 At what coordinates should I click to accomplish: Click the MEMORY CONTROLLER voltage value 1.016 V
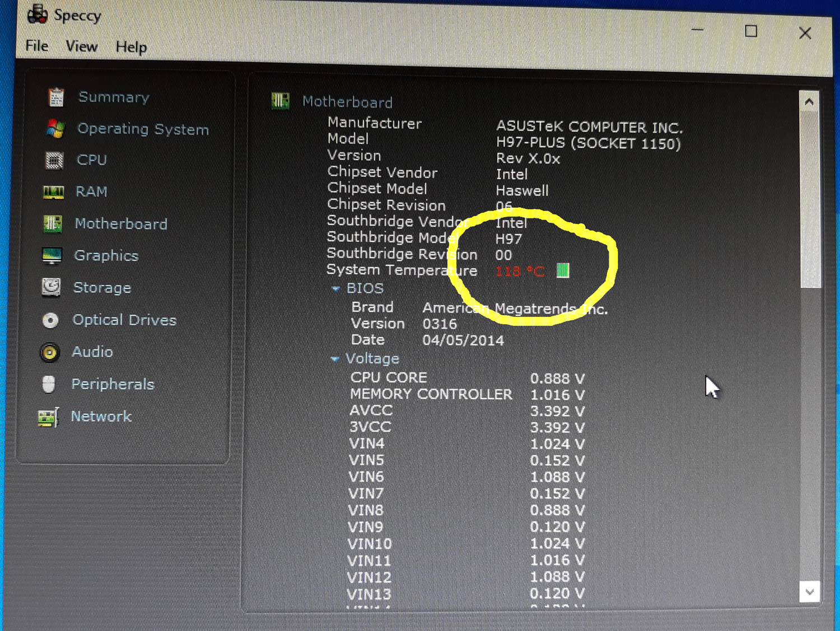pos(557,395)
